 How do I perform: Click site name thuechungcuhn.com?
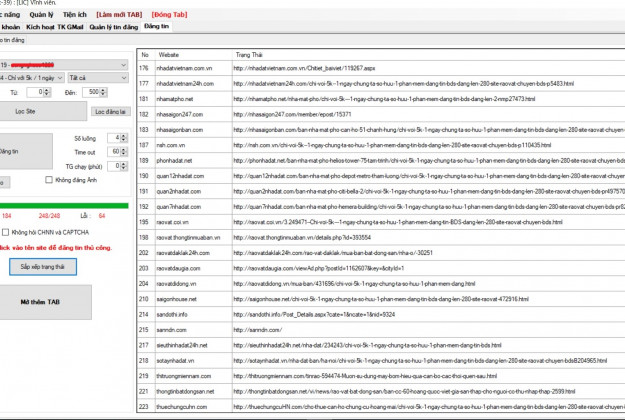pyautogui.click(x=182, y=407)
